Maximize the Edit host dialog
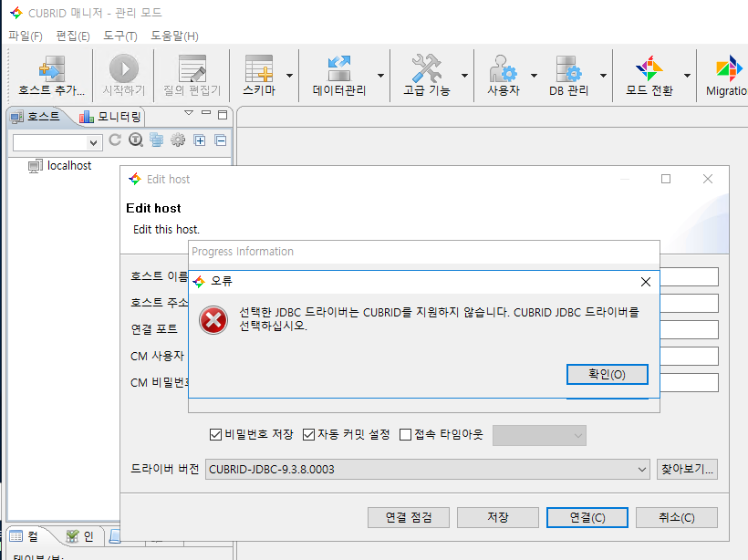This screenshot has height=560, width=748. [666, 179]
